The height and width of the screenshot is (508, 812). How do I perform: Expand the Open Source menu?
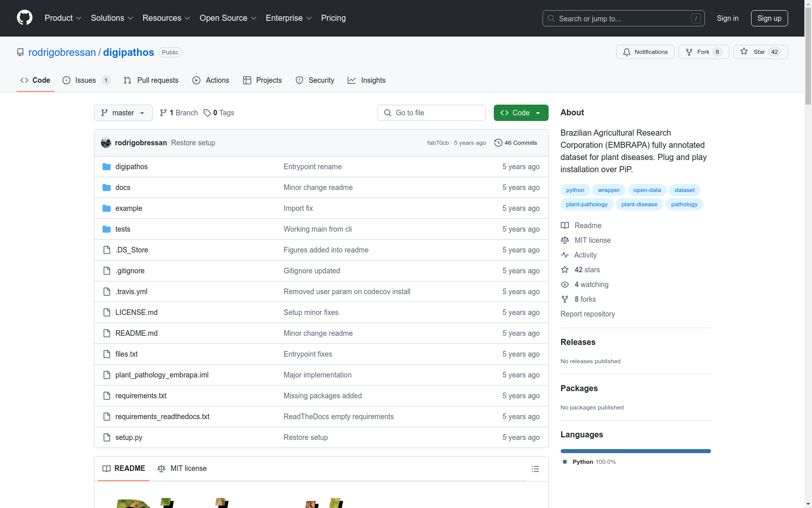[x=228, y=18]
